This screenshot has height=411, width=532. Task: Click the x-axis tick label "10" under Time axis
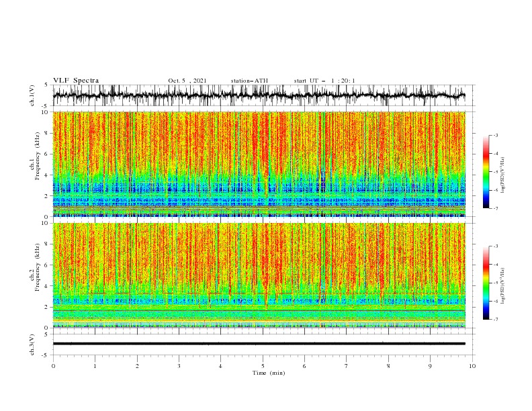point(472,366)
